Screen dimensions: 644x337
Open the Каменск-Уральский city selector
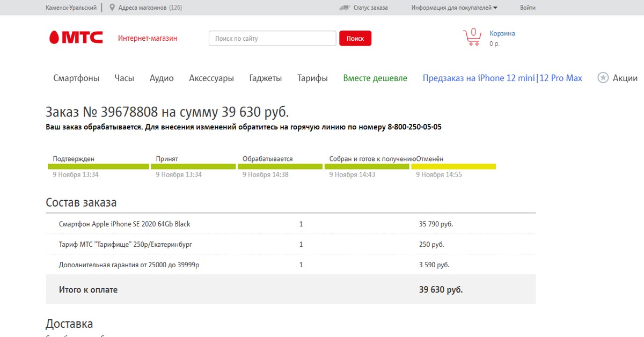tap(71, 8)
